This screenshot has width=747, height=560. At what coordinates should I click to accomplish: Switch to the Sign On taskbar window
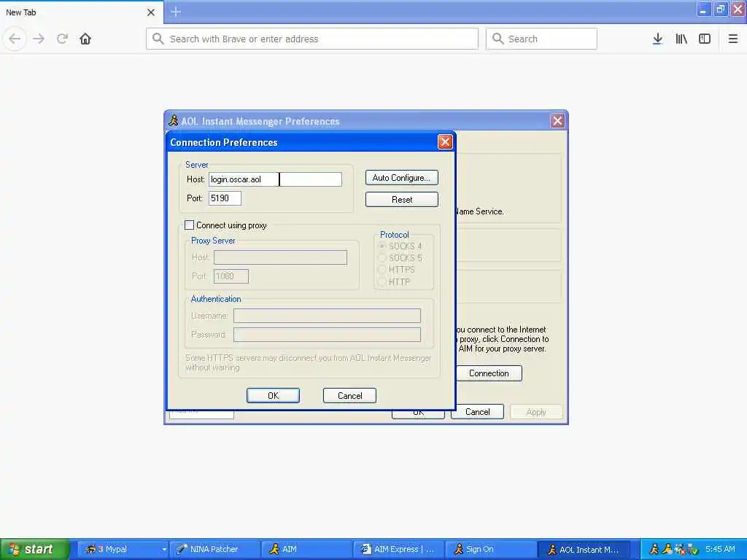(x=490, y=549)
